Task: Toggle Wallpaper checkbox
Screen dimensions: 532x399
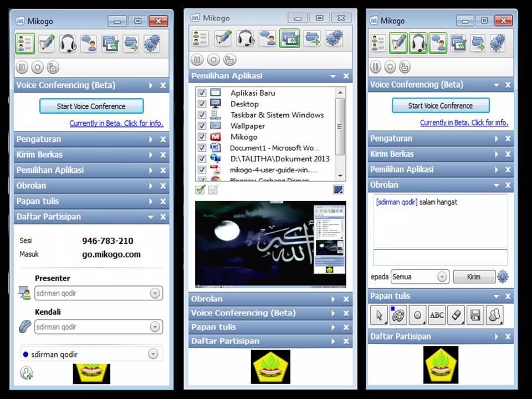Action: point(202,126)
